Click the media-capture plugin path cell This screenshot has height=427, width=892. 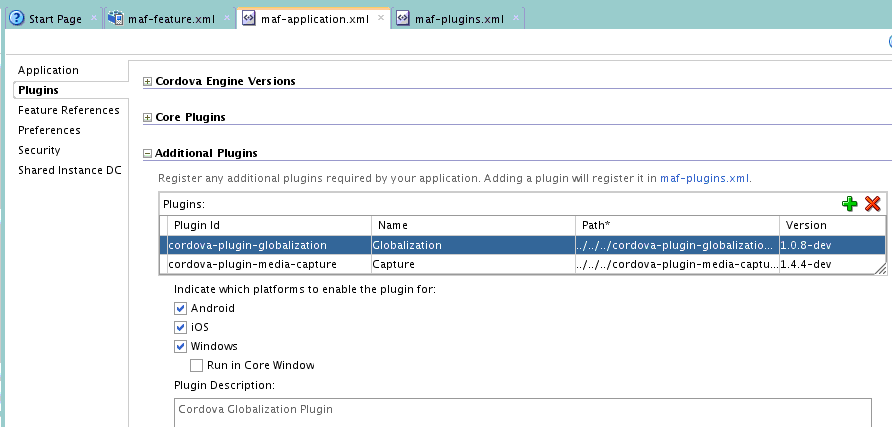pyautogui.click(x=677, y=264)
